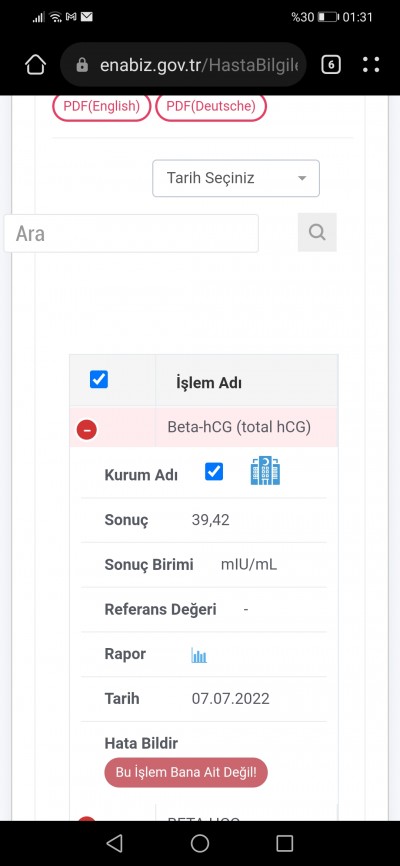The height and width of the screenshot is (866, 400).
Task: Download the PDF(Deutsche) report
Action: [211, 106]
